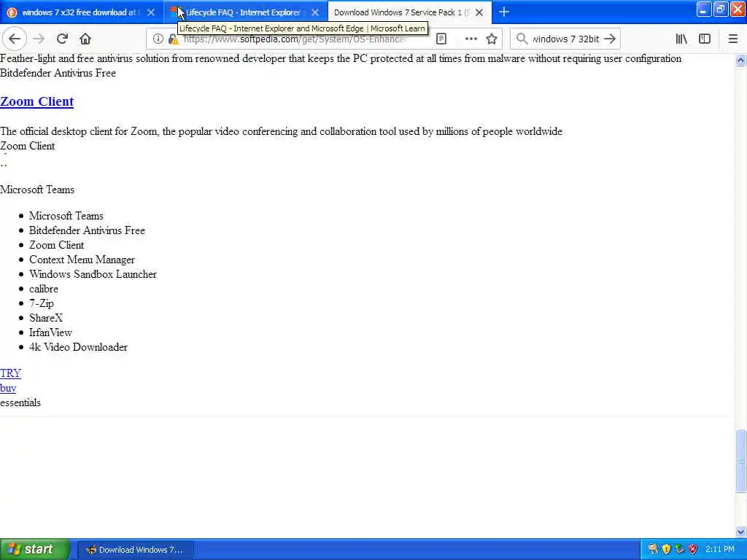Viewport: 747px width, 560px height.
Task: Click Microsoft Teams list item
Action: 66,216
